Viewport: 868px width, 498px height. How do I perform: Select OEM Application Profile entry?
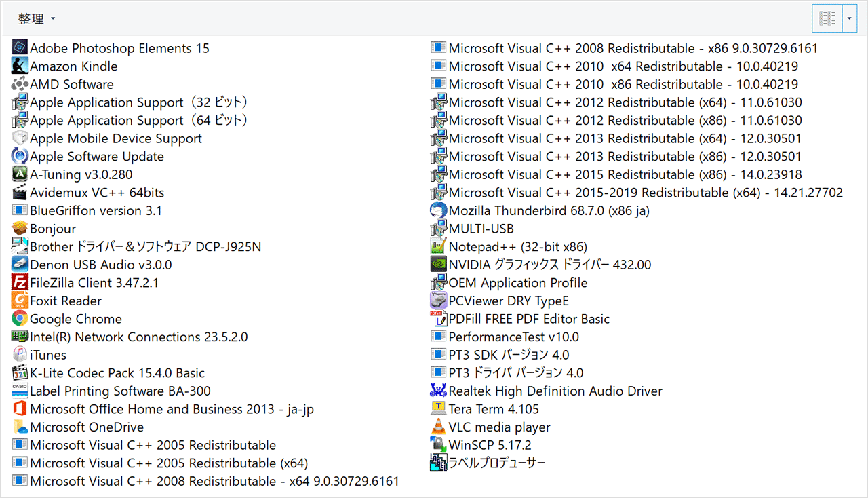tap(509, 282)
